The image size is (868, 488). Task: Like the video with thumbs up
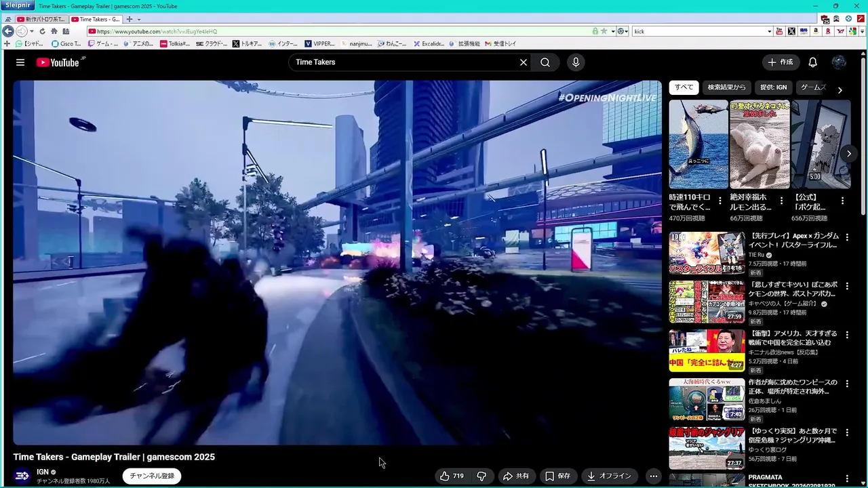click(452, 476)
